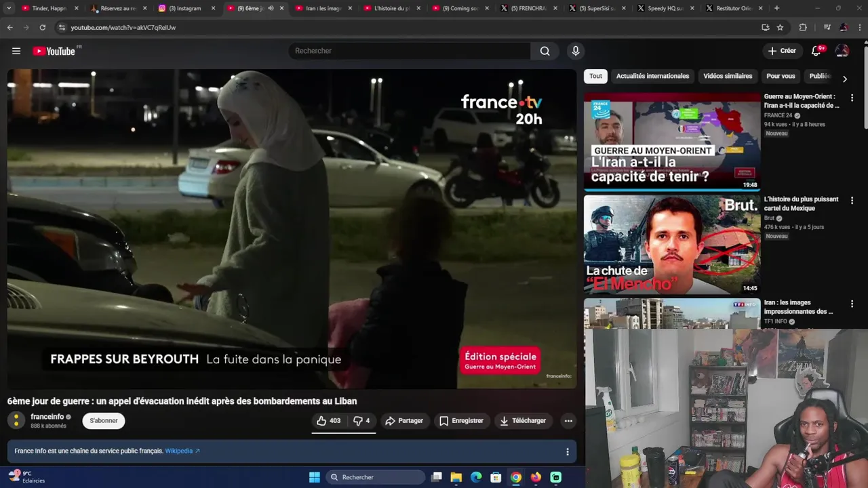Show next filter chips with arrow
The image size is (868, 488).
pos(844,79)
